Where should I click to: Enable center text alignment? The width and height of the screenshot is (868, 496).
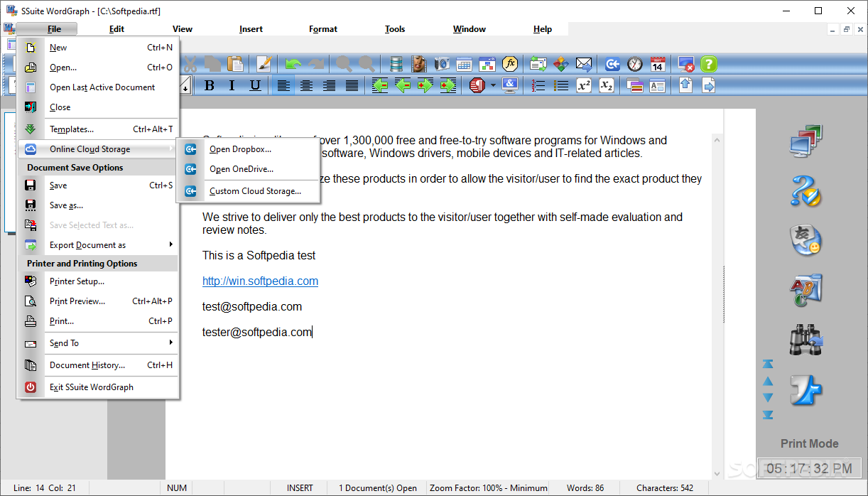pyautogui.click(x=306, y=85)
